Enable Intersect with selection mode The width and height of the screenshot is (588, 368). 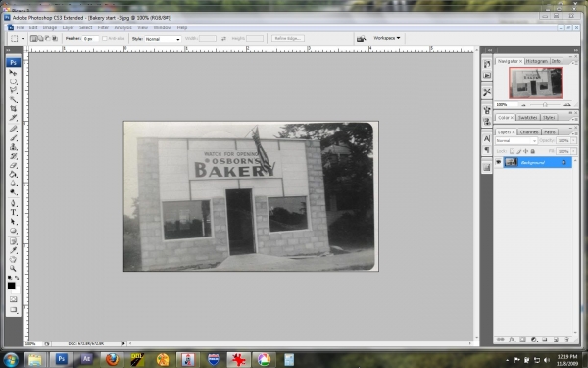tap(55, 38)
